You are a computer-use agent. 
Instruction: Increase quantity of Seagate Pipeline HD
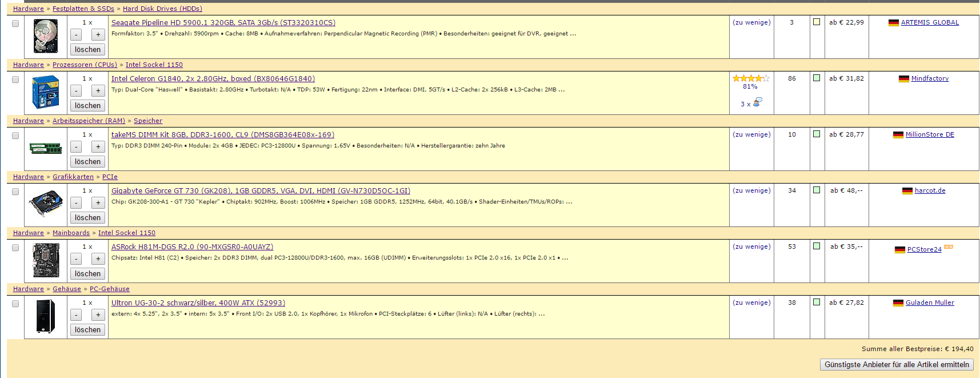point(98,35)
